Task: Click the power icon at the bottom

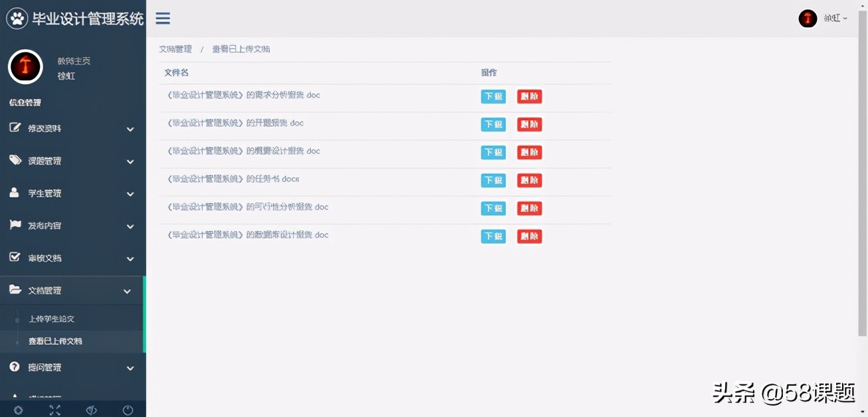Action: [127, 410]
